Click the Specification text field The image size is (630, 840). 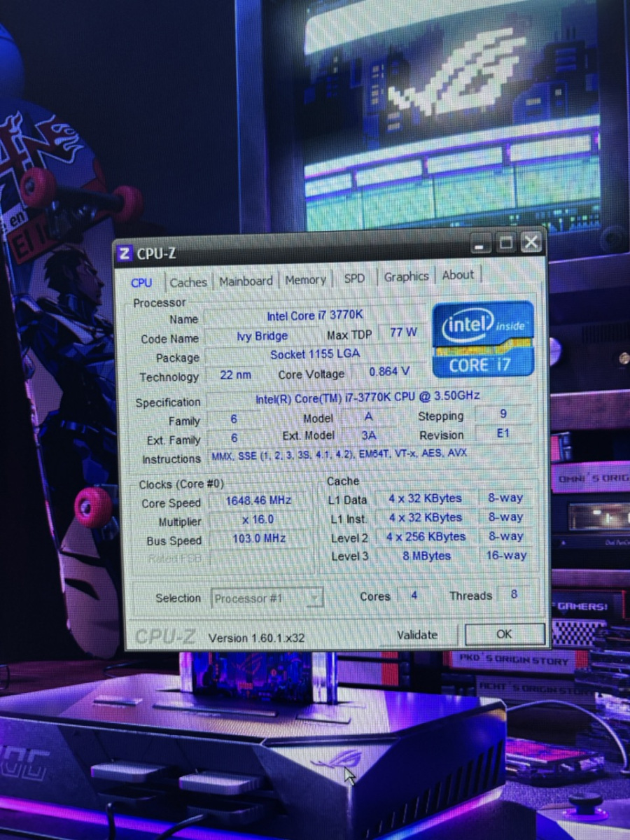367,397
